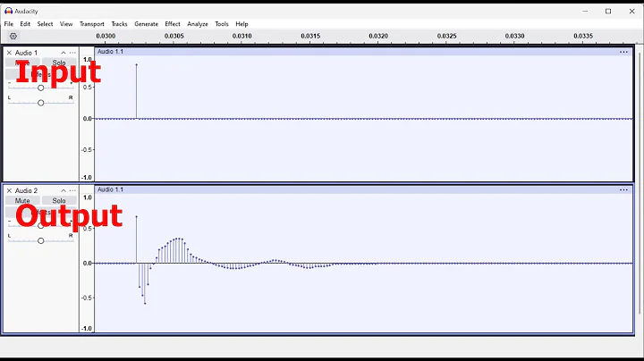This screenshot has width=644, height=361.
Task: Click the 0.0300 mark on the timeline ruler
Action: [x=106, y=36]
